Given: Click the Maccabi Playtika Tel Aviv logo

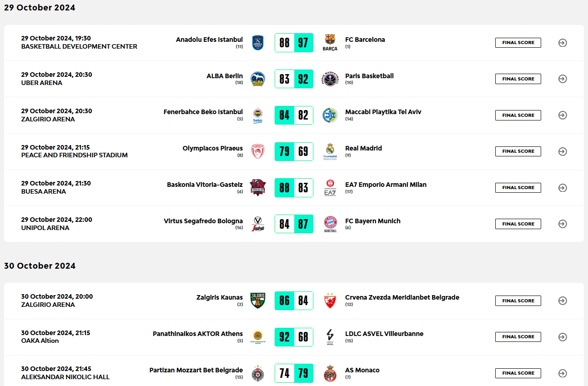Looking at the screenshot, I should point(330,115).
